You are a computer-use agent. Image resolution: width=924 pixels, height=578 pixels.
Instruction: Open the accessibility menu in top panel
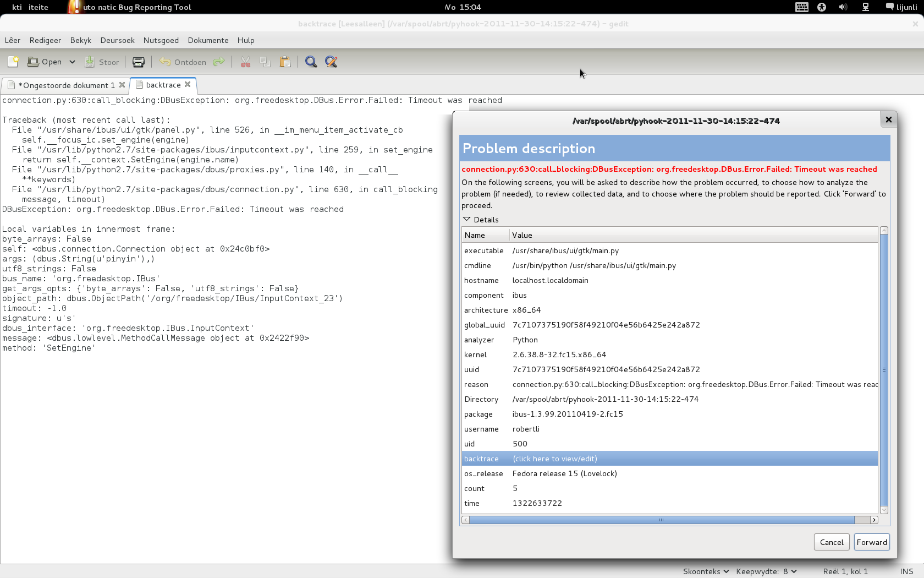tap(822, 7)
